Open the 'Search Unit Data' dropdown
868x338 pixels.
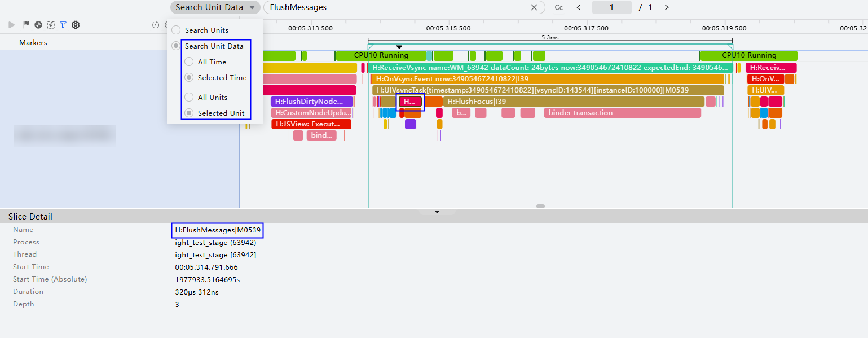(x=215, y=7)
